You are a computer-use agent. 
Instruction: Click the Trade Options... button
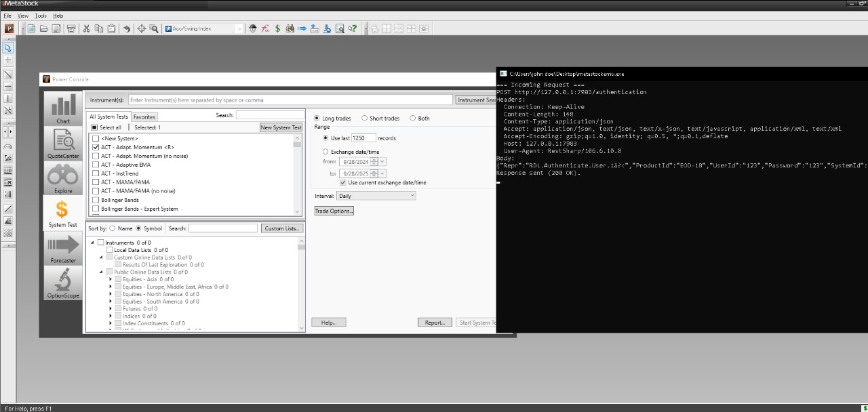(334, 211)
